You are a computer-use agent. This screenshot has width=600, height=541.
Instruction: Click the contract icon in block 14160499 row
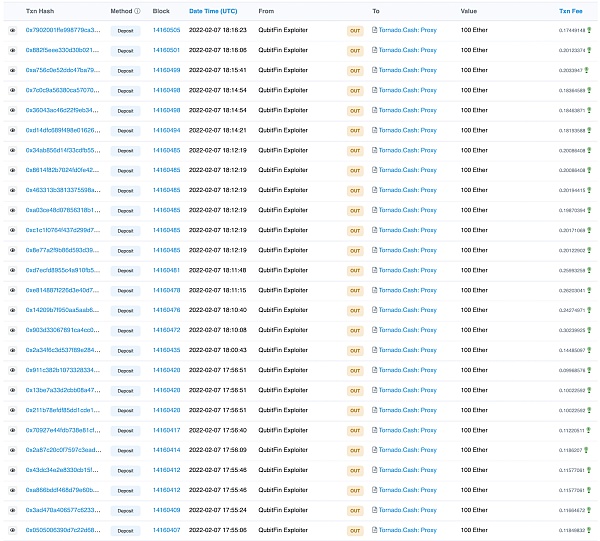[x=374, y=70]
